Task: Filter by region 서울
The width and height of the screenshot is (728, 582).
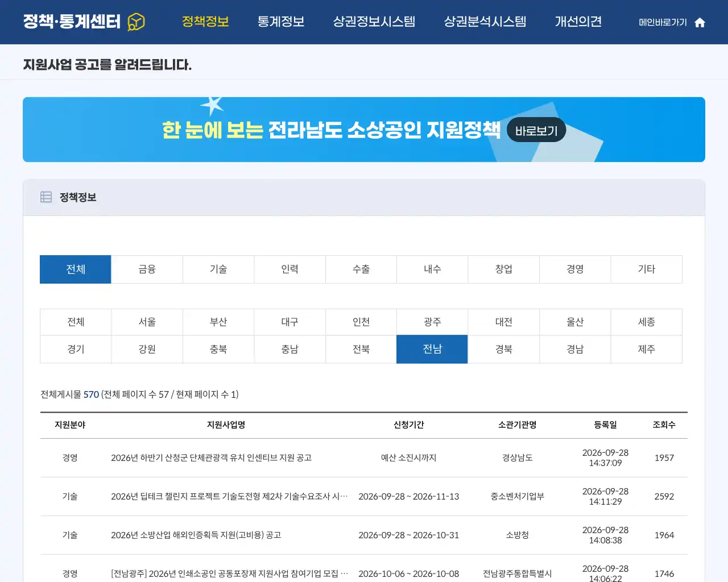Action: click(147, 322)
